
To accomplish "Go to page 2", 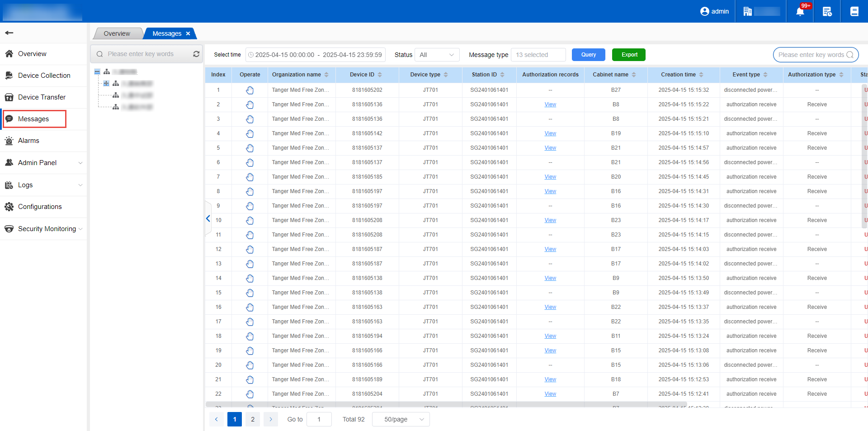I will 253,419.
